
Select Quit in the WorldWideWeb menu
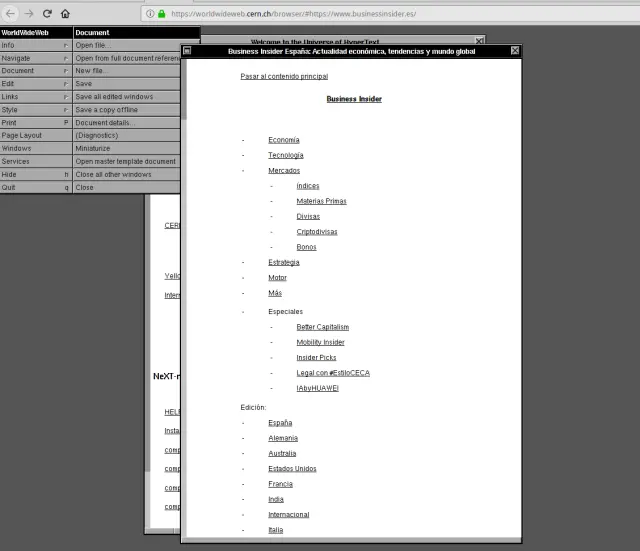[36, 187]
